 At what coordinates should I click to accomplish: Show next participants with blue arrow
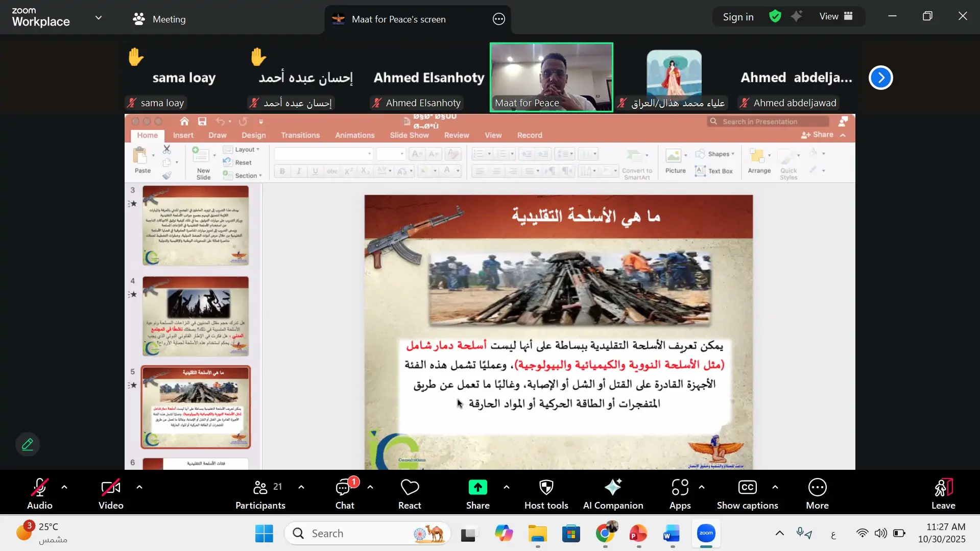[880, 78]
